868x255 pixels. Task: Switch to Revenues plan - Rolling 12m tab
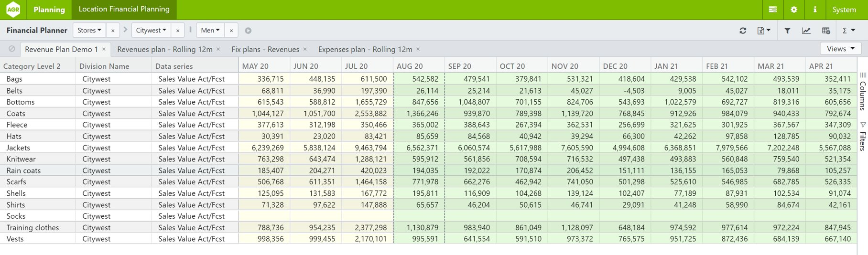click(164, 49)
